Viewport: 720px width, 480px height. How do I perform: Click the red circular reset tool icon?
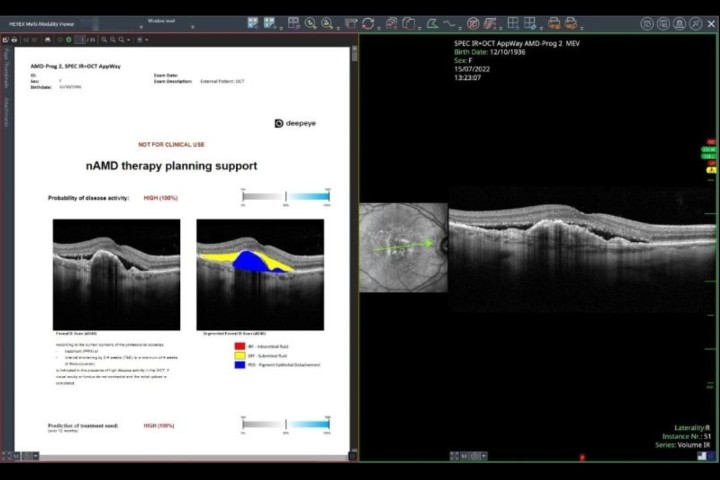(x=473, y=22)
